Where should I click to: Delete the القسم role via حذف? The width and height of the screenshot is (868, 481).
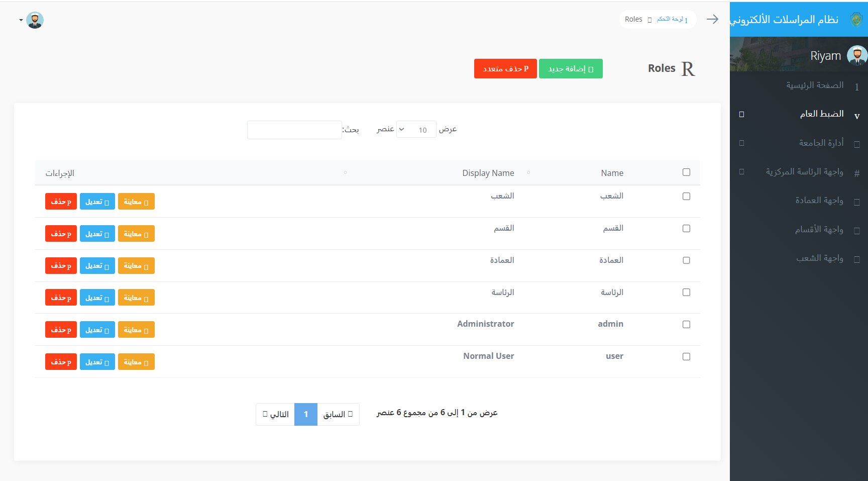[61, 234]
